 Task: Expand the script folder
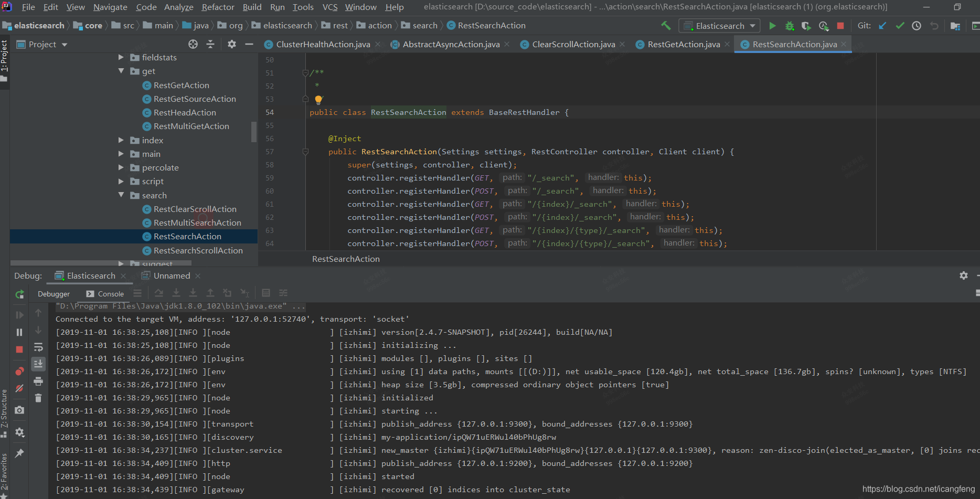[x=121, y=181]
